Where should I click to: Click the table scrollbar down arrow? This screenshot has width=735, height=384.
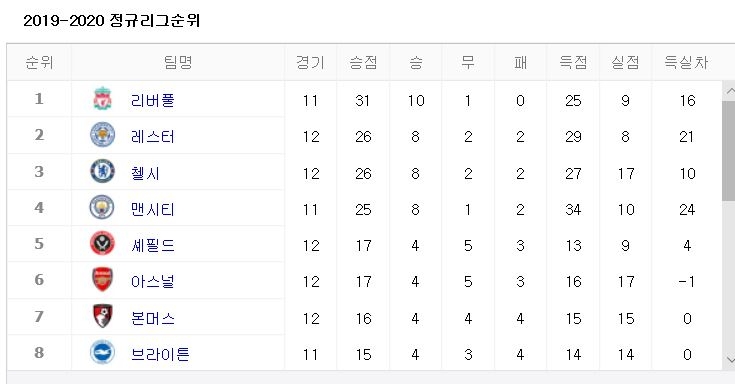click(x=729, y=360)
